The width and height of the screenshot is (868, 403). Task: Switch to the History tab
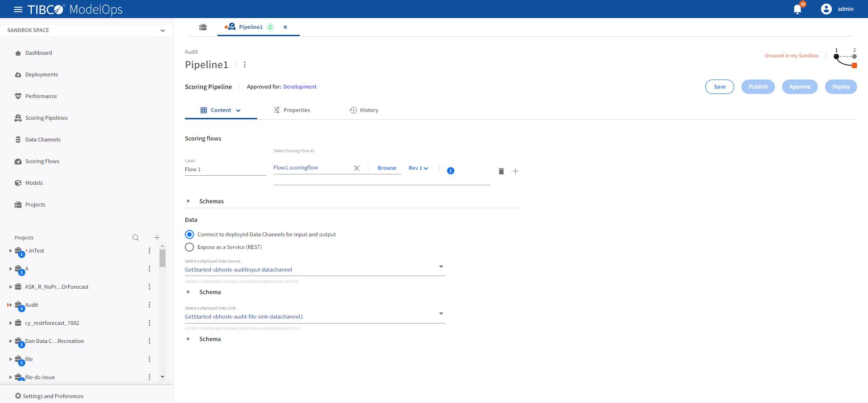click(x=364, y=110)
